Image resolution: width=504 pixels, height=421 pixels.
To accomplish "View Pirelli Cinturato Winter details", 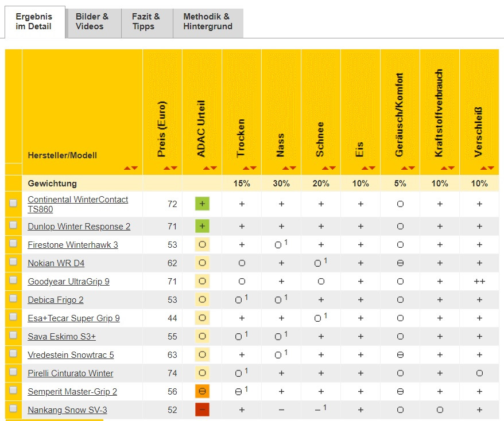I will [71, 373].
